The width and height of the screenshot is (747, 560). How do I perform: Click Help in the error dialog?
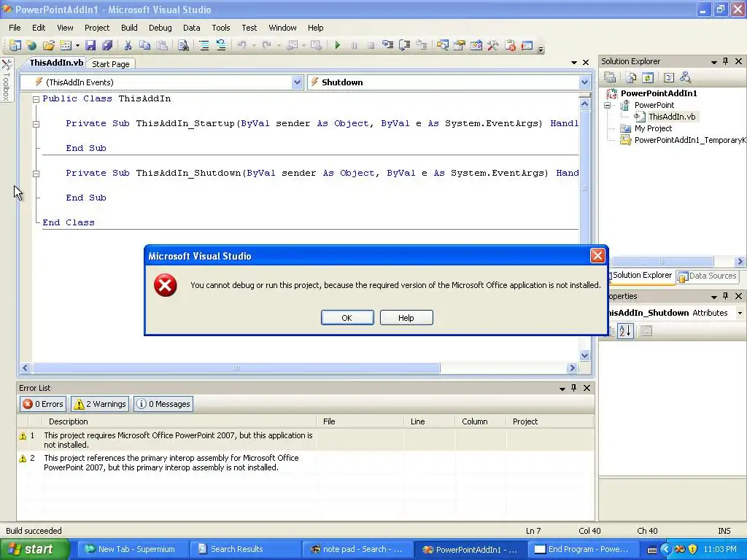click(406, 318)
